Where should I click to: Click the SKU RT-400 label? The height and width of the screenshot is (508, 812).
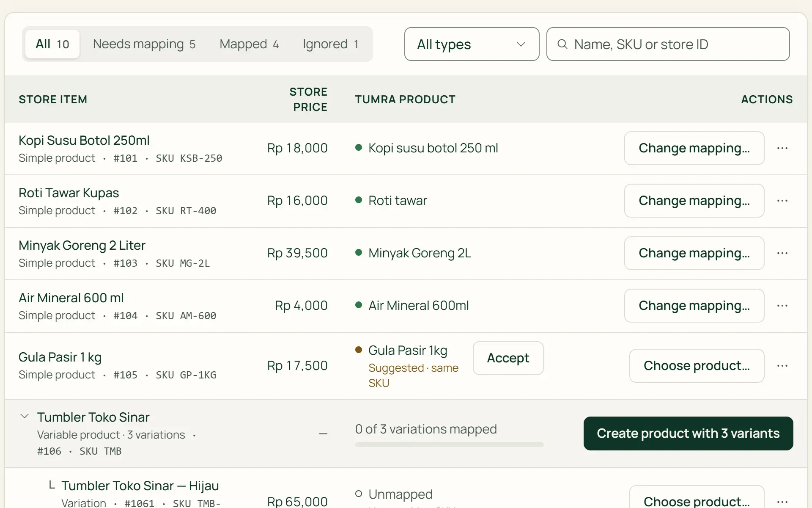coord(186,211)
